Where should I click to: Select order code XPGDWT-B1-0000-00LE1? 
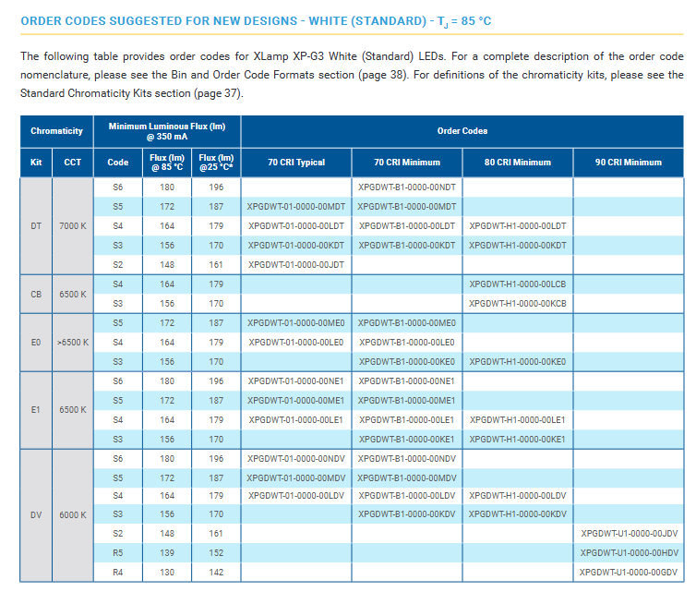point(407,419)
